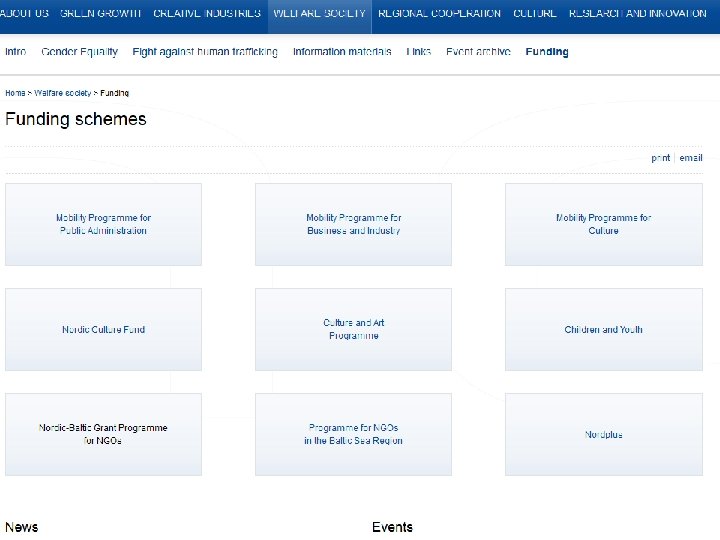Open Nordic-Baltic Grant Programme for NGOs card

tap(103, 434)
